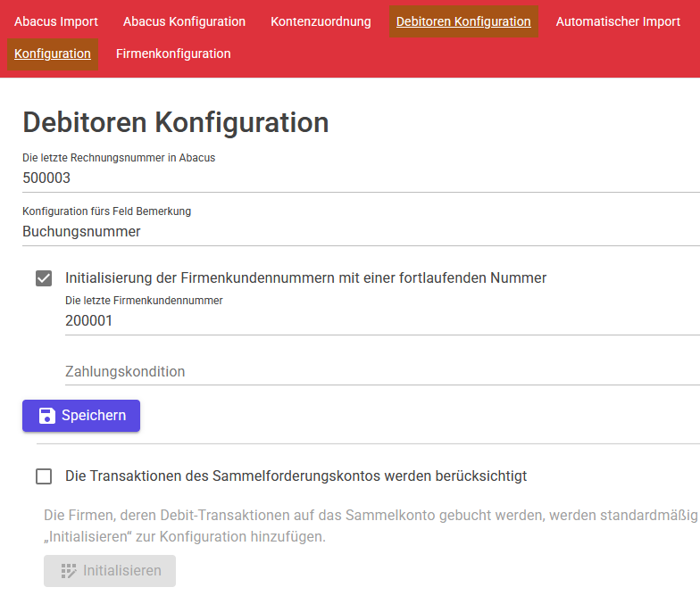The height and width of the screenshot is (604, 700).
Task: Open the Kontenzuordnung tab
Action: tap(321, 21)
